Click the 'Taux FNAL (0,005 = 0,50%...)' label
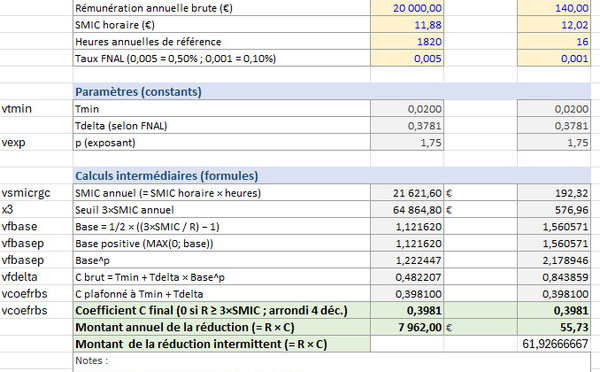 pyautogui.click(x=222, y=58)
